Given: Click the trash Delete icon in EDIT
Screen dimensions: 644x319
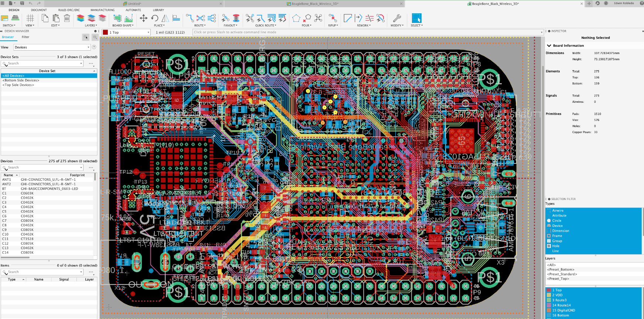Looking at the screenshot, I should (x=67, y=18).
